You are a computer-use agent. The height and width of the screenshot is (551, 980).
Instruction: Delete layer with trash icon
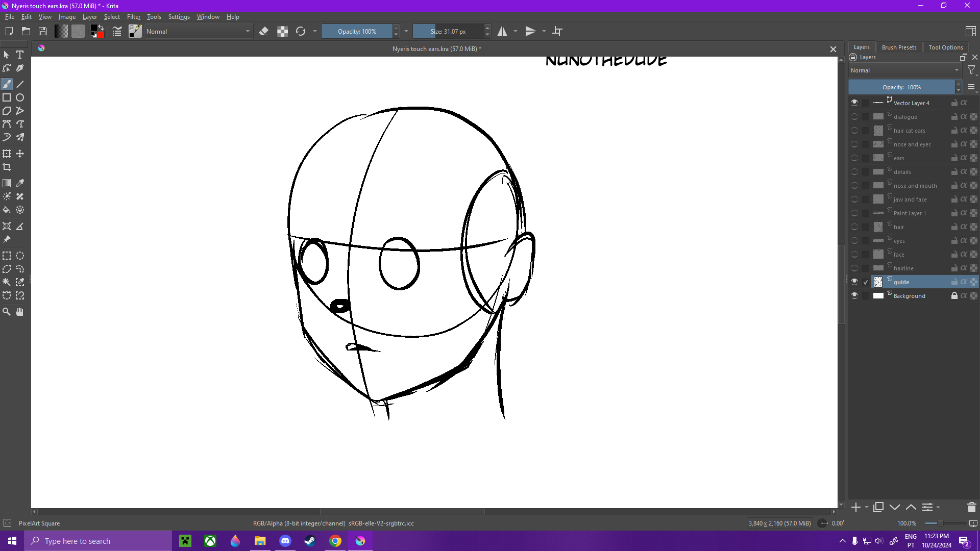[x=971, y=507]
